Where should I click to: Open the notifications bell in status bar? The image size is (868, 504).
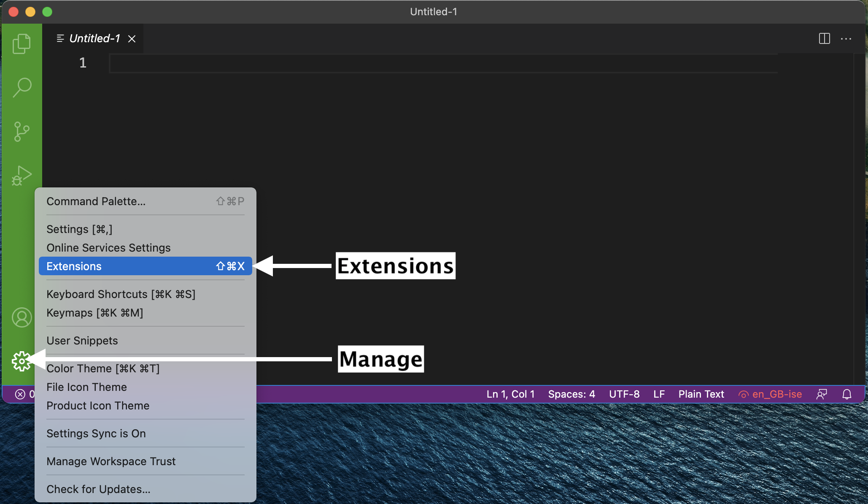[847, 394]
